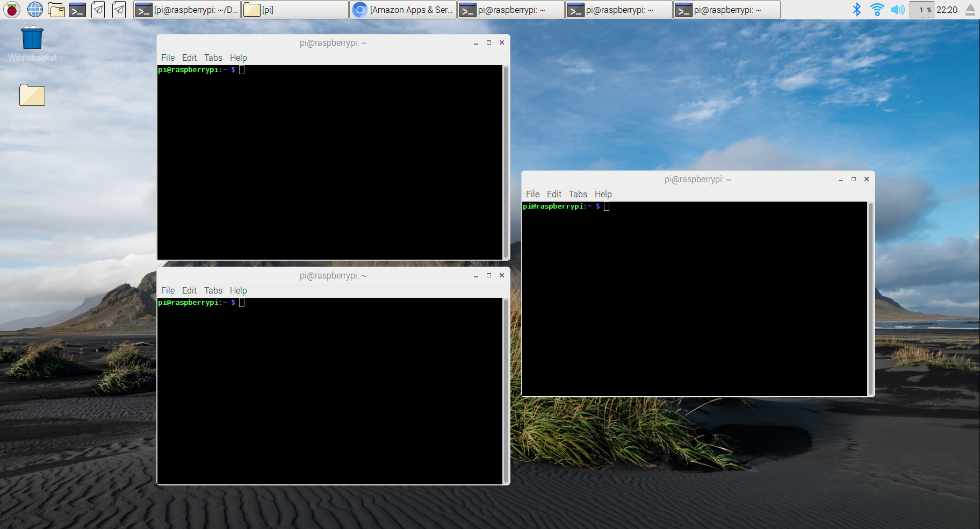Screen dimensions: 980x529
Task: Click the CPU usage monitor in the tray
Action: tap(921, 9)
